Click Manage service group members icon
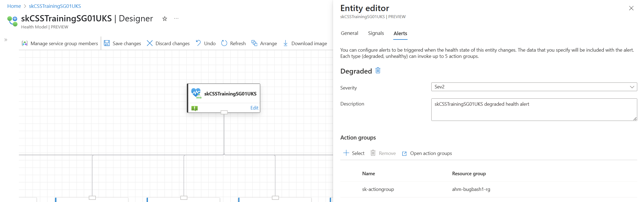This screenshot has width=644, height=202. pos(25,43)
